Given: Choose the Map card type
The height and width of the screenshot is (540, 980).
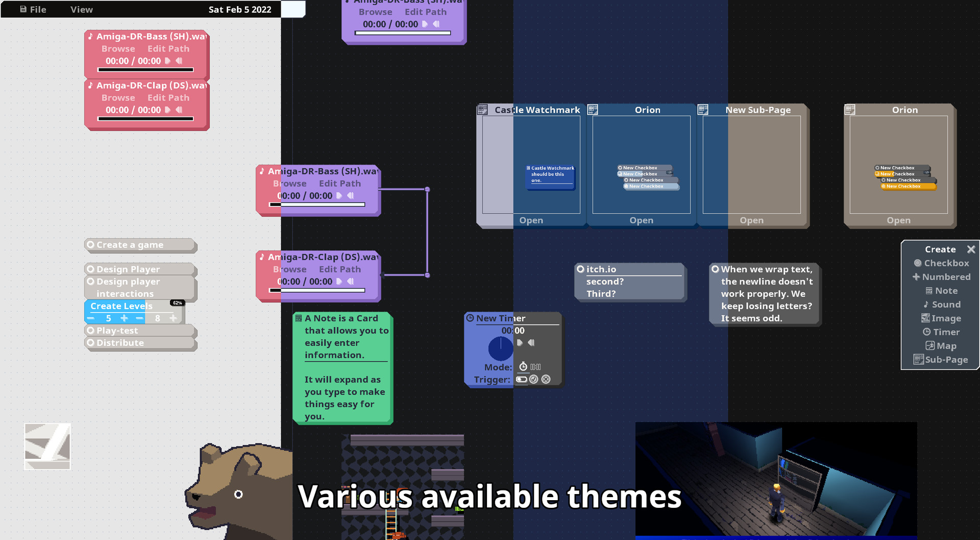Looking at the screenshot, I should pos(941,345).
